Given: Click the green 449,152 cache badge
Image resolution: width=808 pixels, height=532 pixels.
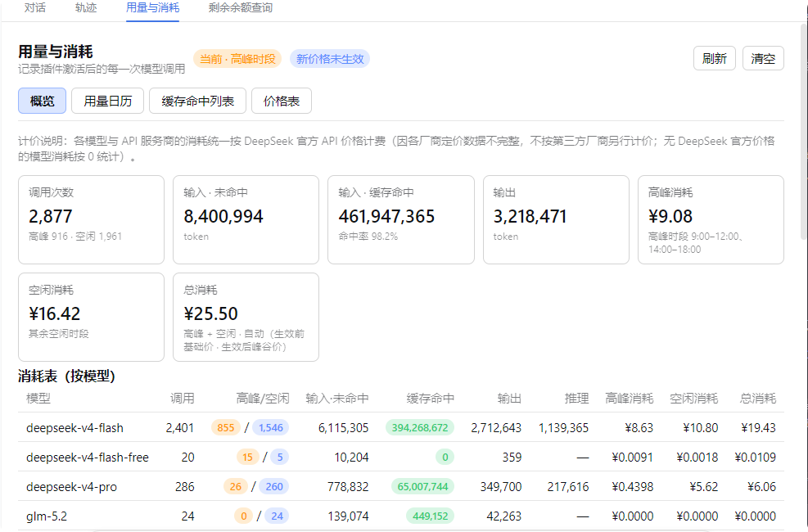Looking at the screenshot, I should click(x=430, y=516).
